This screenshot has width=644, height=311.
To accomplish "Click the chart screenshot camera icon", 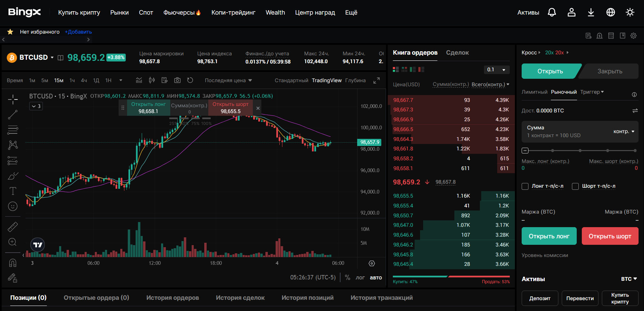I will [x=177, y=80].
